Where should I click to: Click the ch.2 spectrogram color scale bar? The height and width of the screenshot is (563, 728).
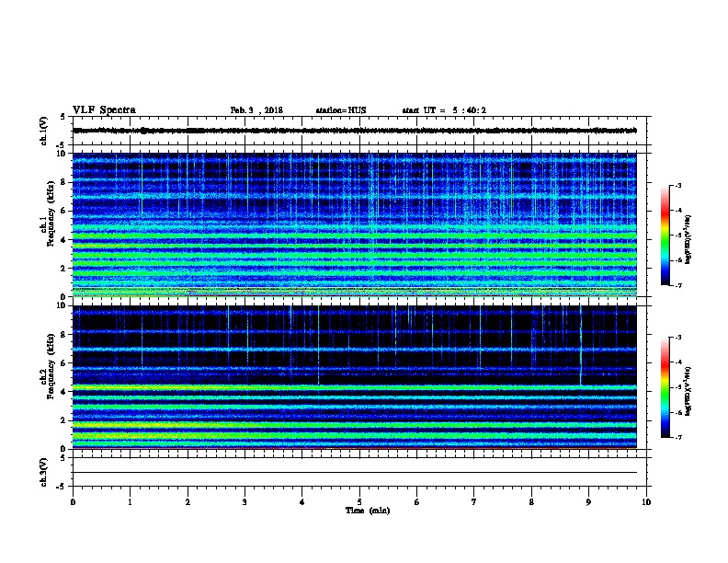point(665,387)
